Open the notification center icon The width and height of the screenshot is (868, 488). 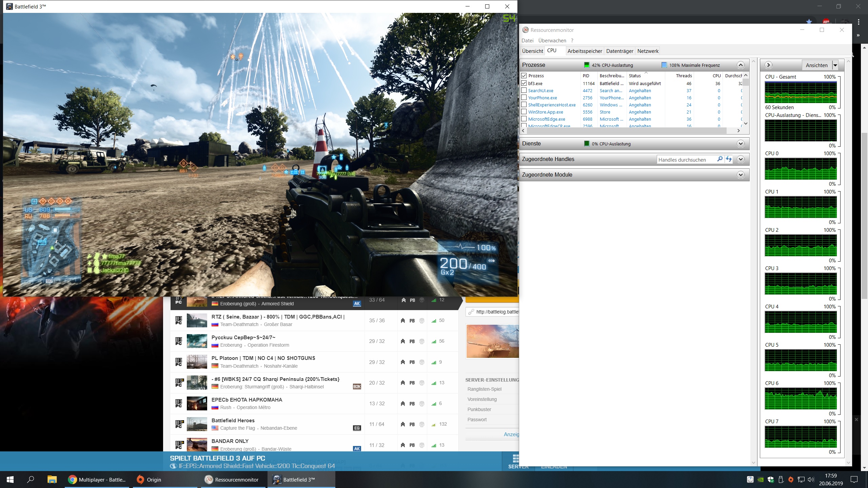854,480
